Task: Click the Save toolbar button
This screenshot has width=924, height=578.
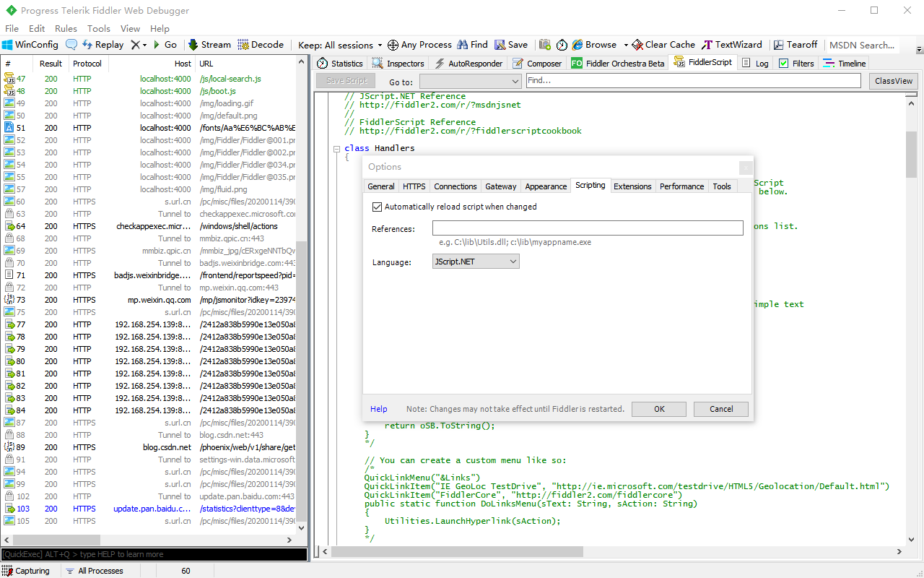Action: [511, 45]
